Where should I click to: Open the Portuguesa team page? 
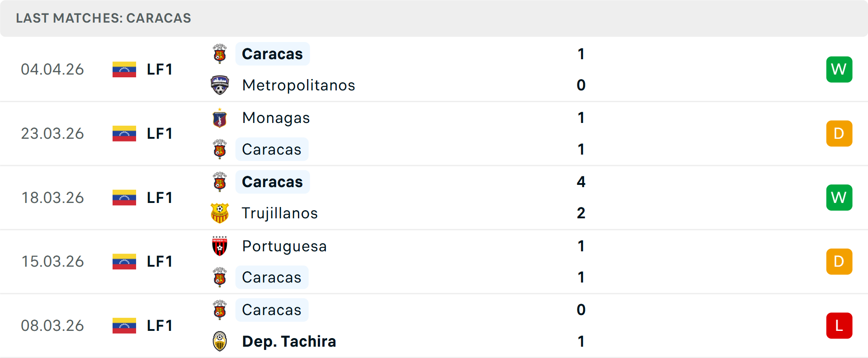tap(284, 246)
